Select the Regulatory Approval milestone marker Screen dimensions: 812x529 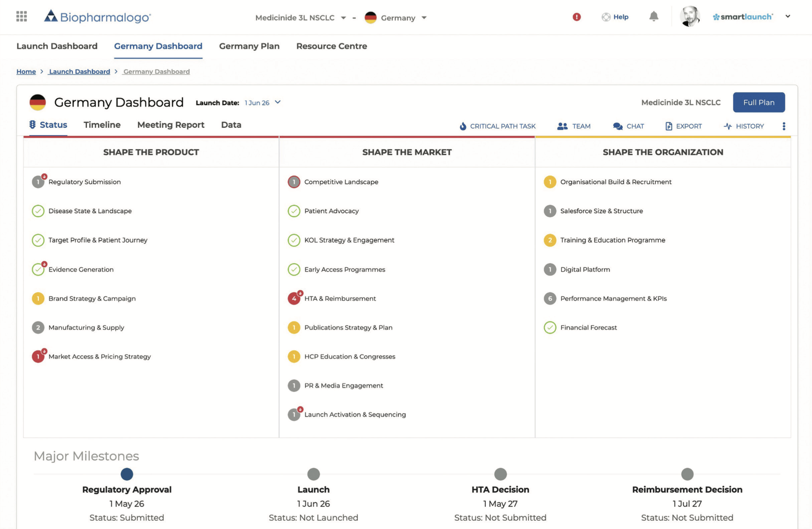(x=127, y=474)
